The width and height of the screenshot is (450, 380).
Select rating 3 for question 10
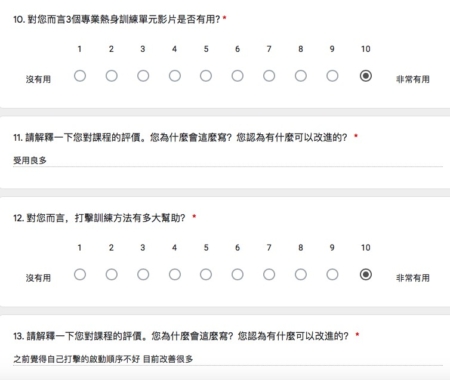coord(143,76)
